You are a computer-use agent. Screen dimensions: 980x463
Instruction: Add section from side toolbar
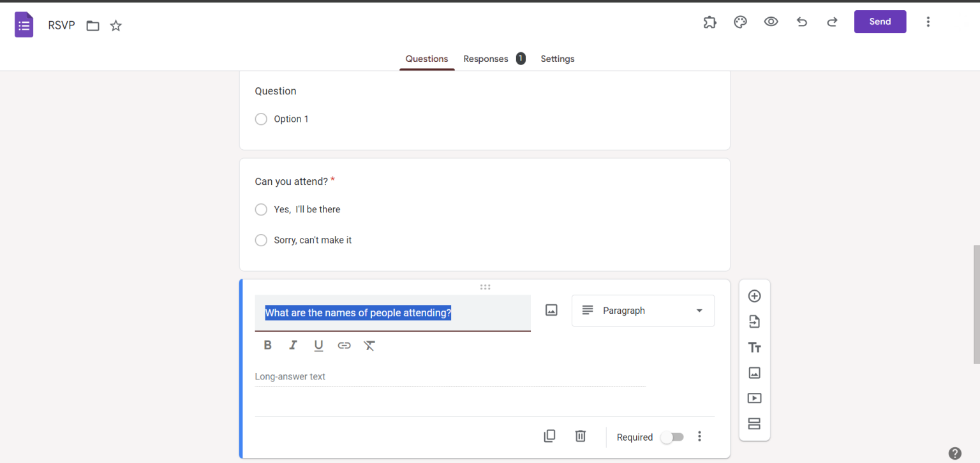click(754, 423)
